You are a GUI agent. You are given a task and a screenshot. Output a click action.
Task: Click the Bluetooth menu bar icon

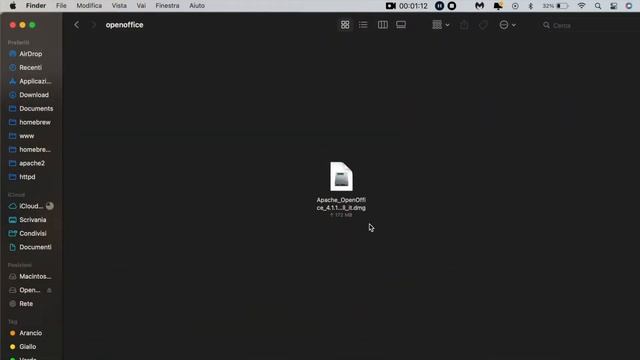pos(531,6)
